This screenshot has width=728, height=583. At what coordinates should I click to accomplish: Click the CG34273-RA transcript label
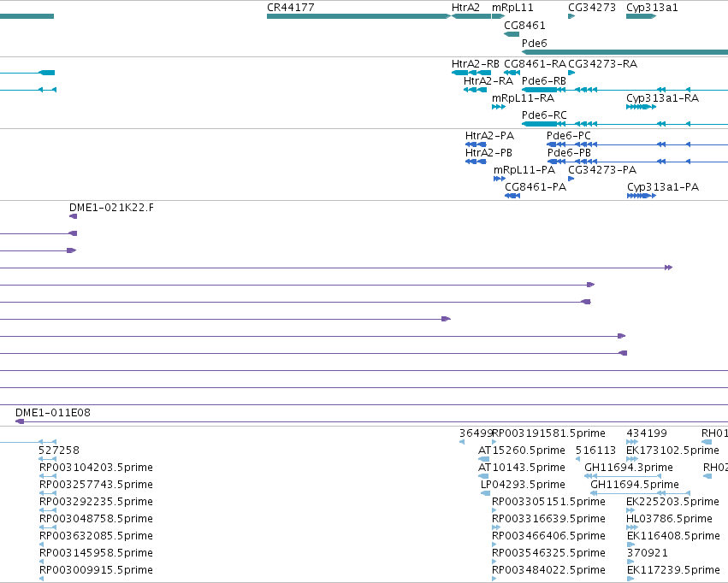tap(602, 63)
